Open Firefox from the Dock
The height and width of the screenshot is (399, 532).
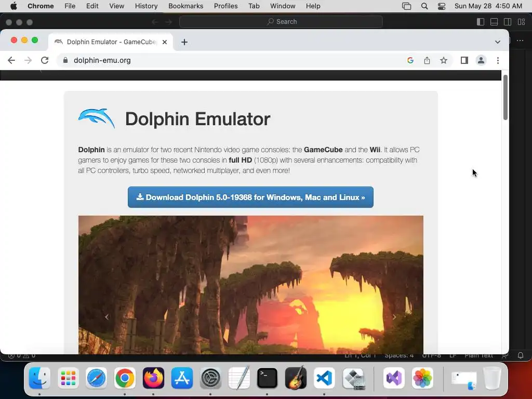tap(153, 378)
